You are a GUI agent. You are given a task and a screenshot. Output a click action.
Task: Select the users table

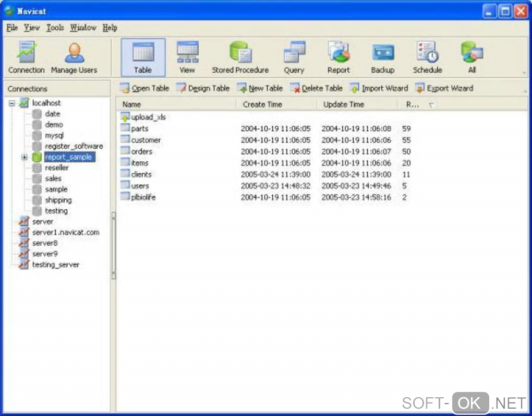(140, 186)
